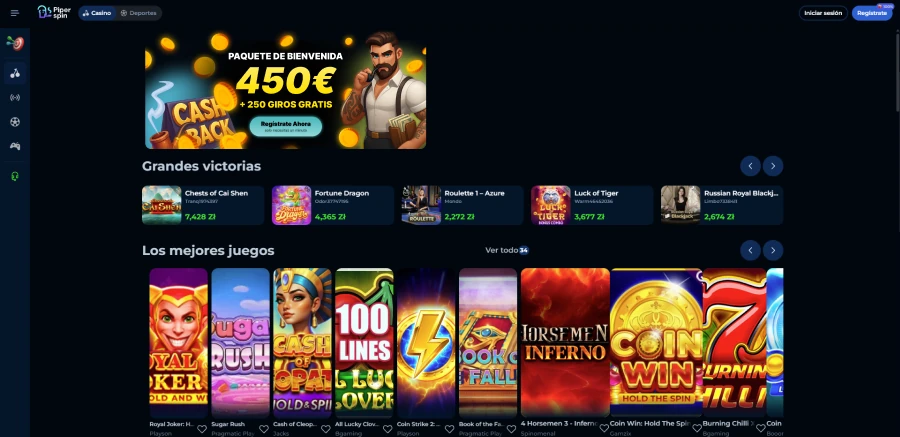Click the Piper Spin logo
This screenshot has width=900, height=437.
(x=54, y=12)
